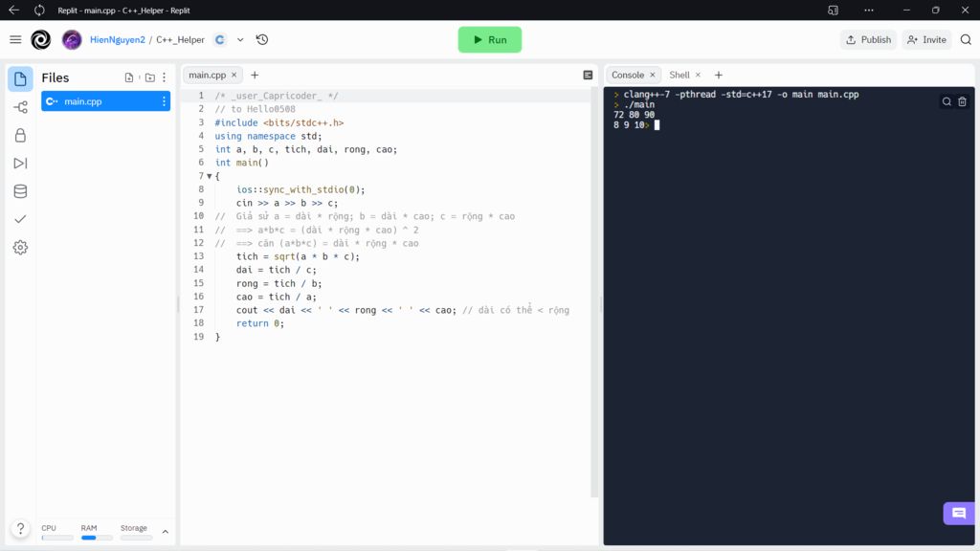Open Database icon in sidebar
The image size is (980, 551).
click(x=20, y=191)
